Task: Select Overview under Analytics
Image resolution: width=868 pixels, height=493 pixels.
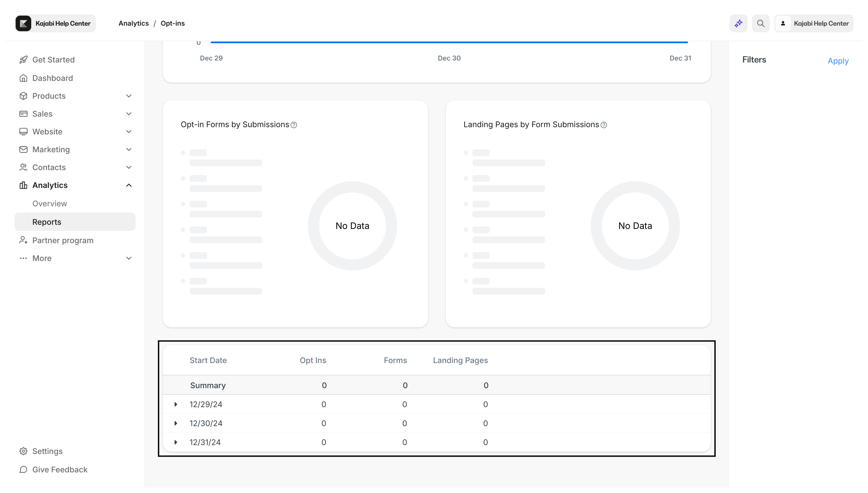Action: point(50,204)
